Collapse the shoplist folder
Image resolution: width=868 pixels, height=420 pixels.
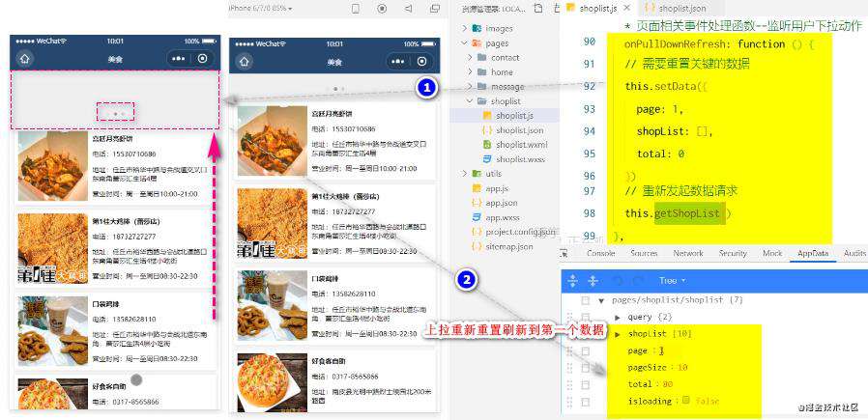click(470, 101)
